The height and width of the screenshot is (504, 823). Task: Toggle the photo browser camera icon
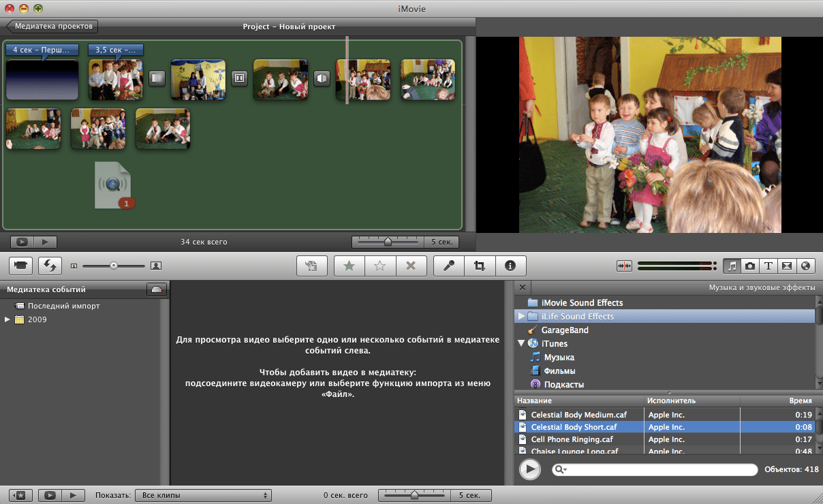point(749,266)
